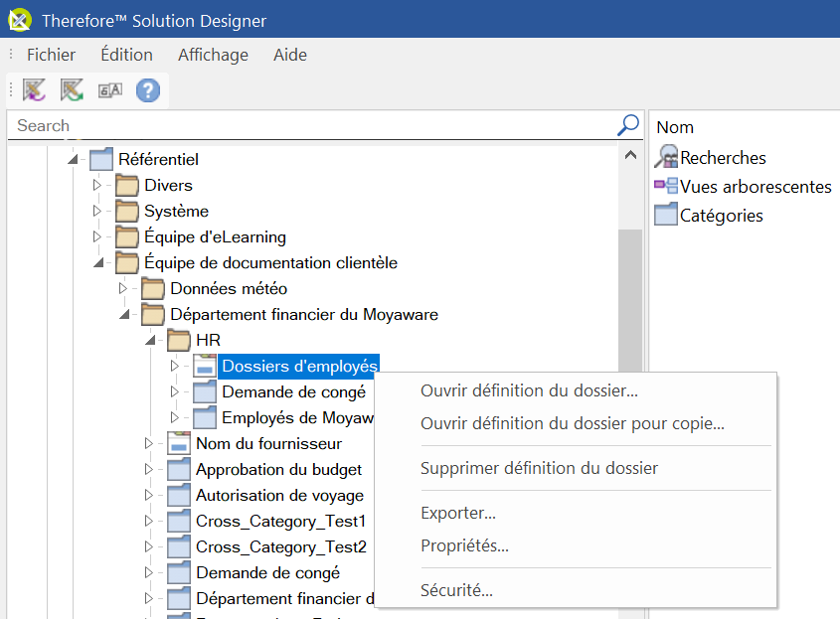Image resolution: width=840 pixels, height=619 pixels.
Task: Click the tree scrollbar up arrow
Action: 630,155
